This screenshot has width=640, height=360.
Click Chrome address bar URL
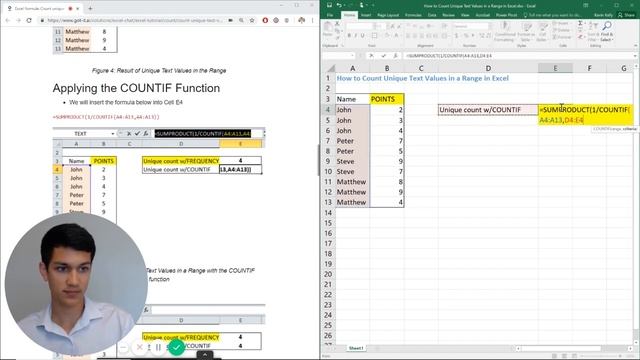[x=134, y=20]
